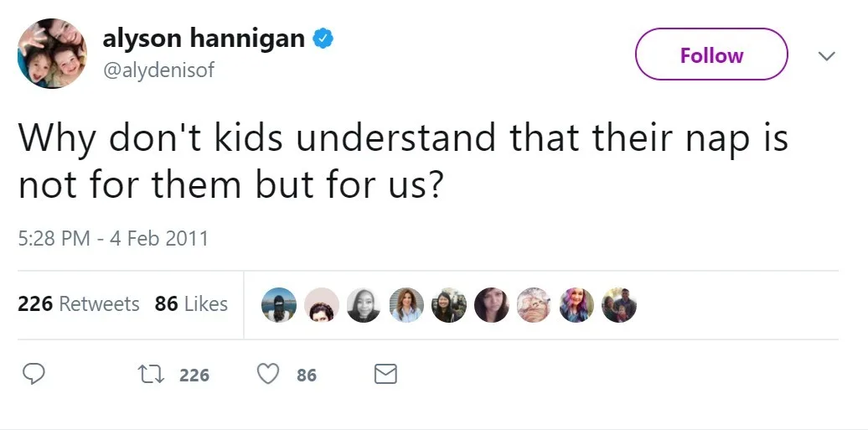Viewport: 868px width, 430px height.
Task: Click the tweet text about kids' nap
Action: [x=404, y=161]
